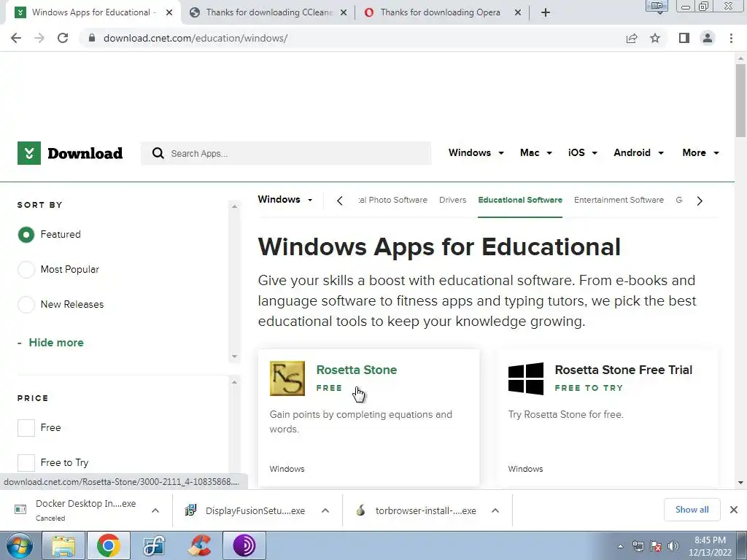Switch to Thanks for downloading CCleaner tab
Viewport: 747px width, 560px height.
[269, 12]
